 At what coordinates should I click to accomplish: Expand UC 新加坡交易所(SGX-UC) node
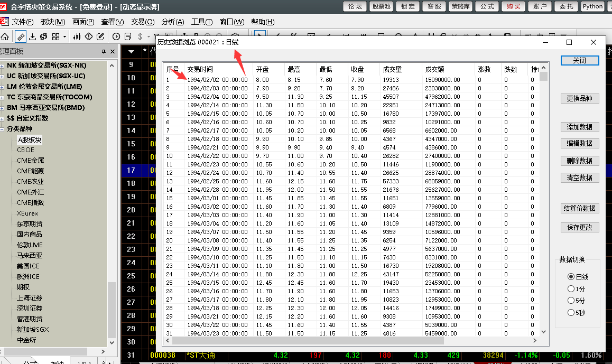2,76
